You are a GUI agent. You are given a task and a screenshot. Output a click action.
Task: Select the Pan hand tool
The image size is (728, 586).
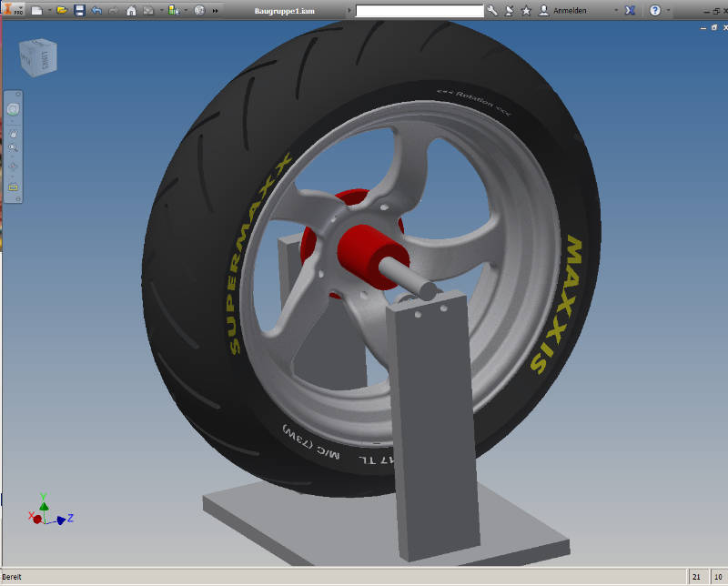click(13, 134)
